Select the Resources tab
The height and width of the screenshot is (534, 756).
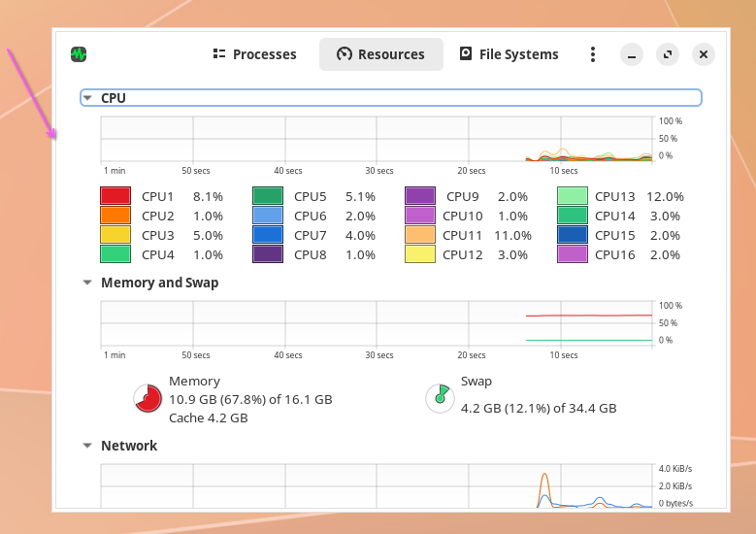point(380,54)
